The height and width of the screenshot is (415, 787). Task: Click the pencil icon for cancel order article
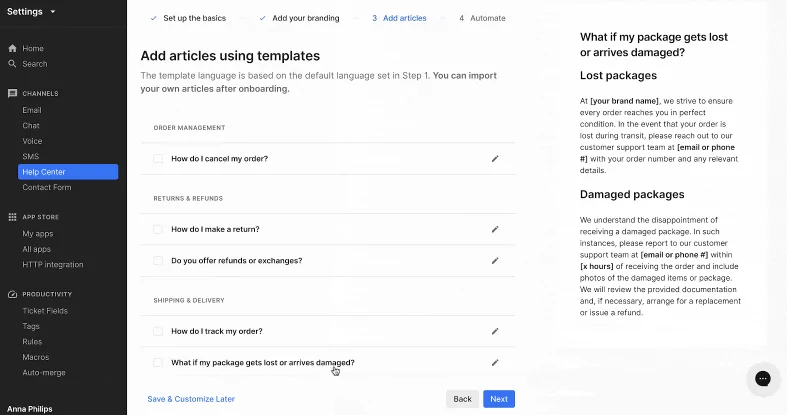[495, 158]
